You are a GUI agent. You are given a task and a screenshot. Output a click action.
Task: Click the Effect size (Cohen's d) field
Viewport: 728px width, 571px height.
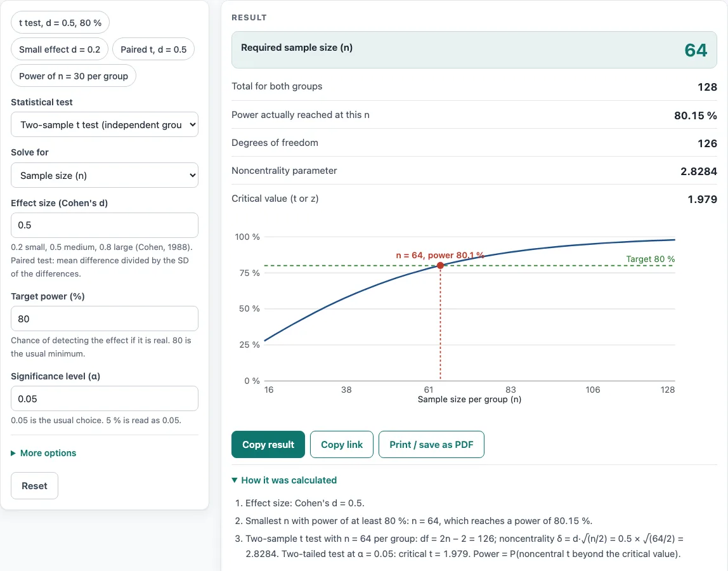tap(105, 225)
